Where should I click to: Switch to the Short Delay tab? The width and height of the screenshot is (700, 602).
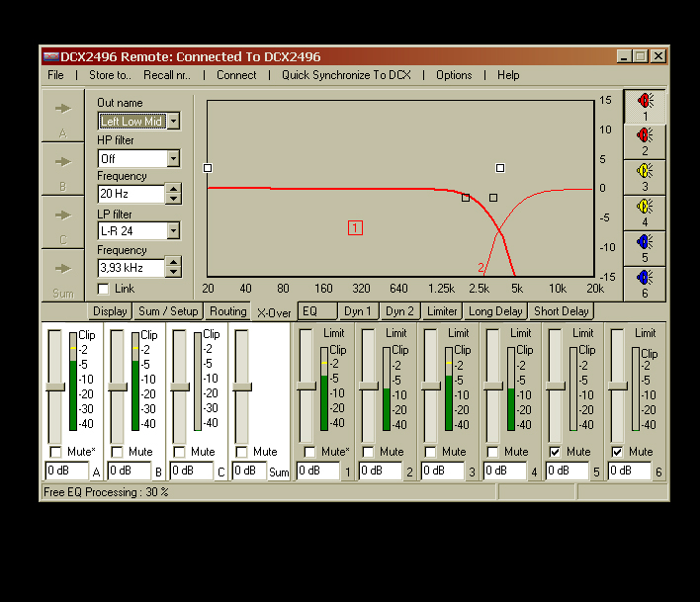[x=562, y=311]
